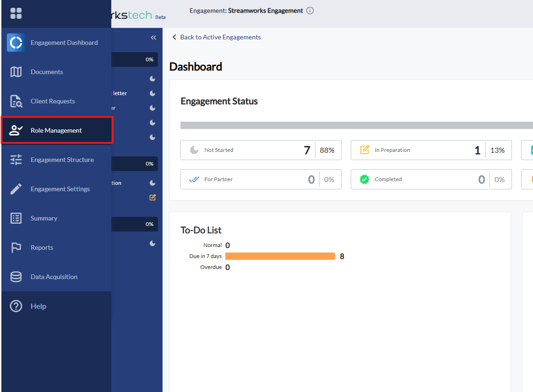533x392 pixels.
Task: Click the Data Acquisition database icon
Action: (x=16, y=277)
